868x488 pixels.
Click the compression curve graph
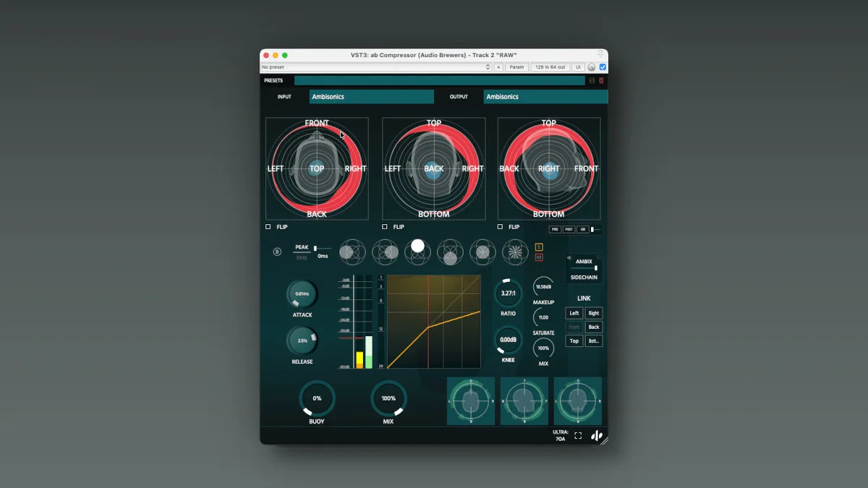[x=434, y=322]
